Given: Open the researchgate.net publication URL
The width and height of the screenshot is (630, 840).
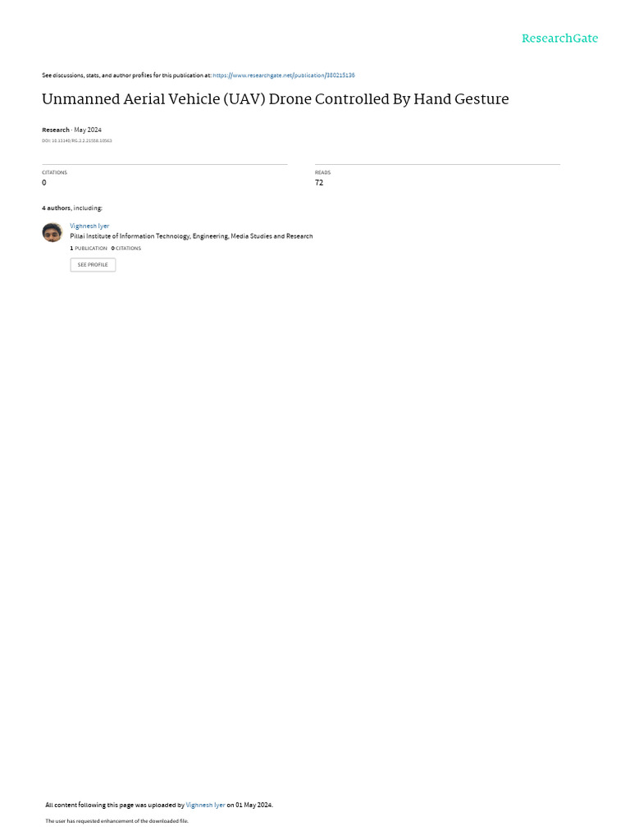Looking at the screenshot, I should (283, 75).
